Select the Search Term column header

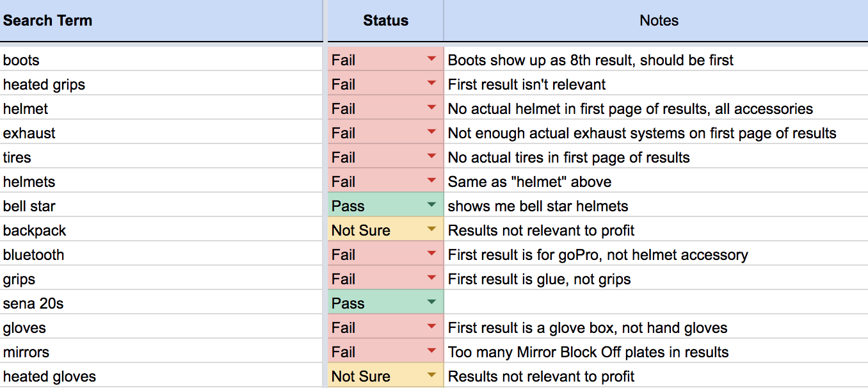point(161,20)
